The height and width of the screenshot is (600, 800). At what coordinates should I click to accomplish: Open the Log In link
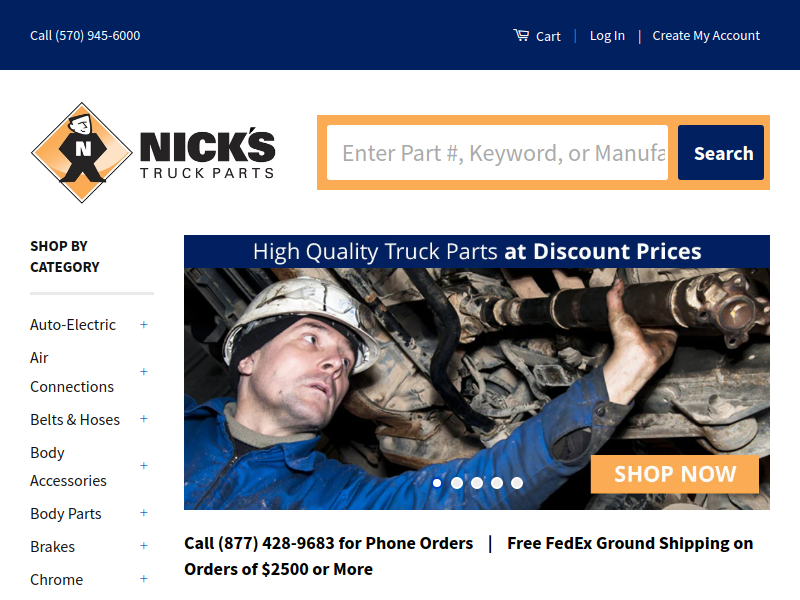tap(607, 36)
